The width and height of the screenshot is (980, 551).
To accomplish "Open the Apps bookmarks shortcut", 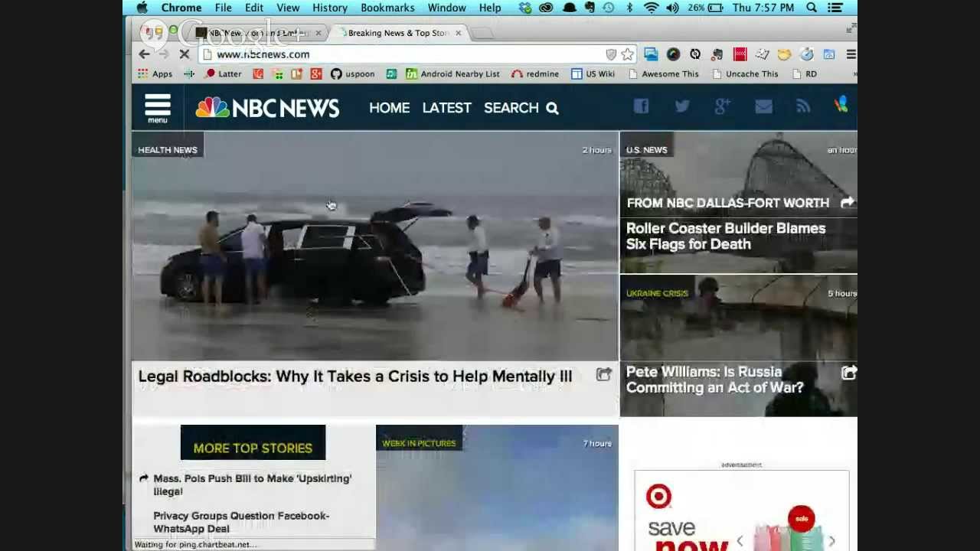I will click(x=155, y=74).
